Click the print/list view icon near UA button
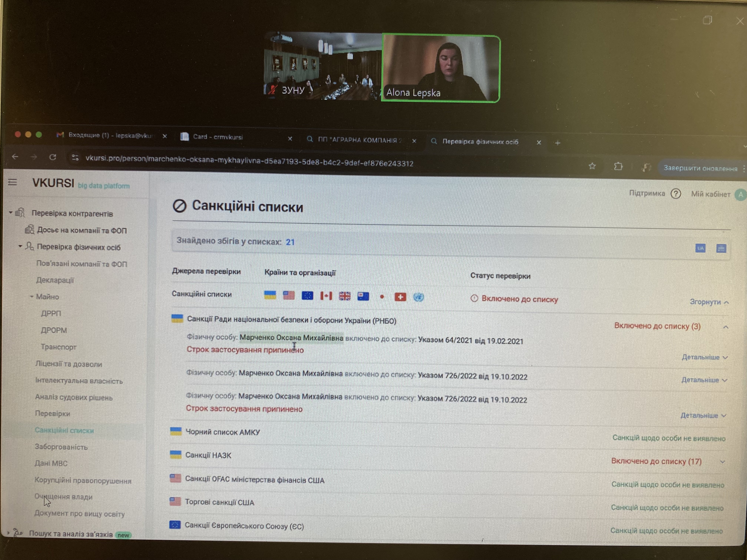This screenshot has height=560, width=747. [x=721, y=249]
